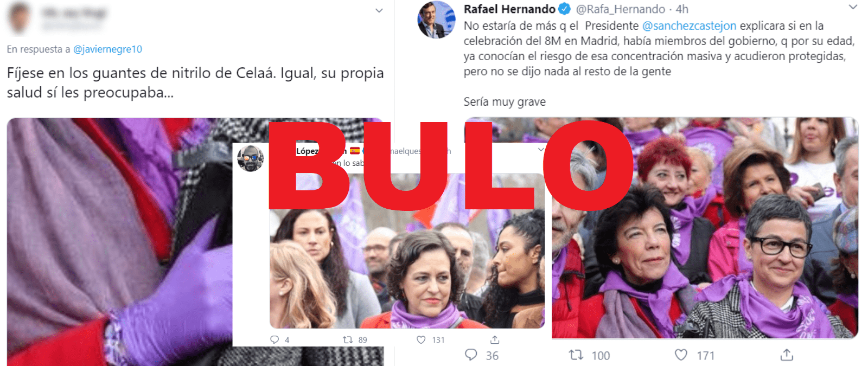
Task: Open Rafael Hernando's profile name
Action: [x=509, y=9]
